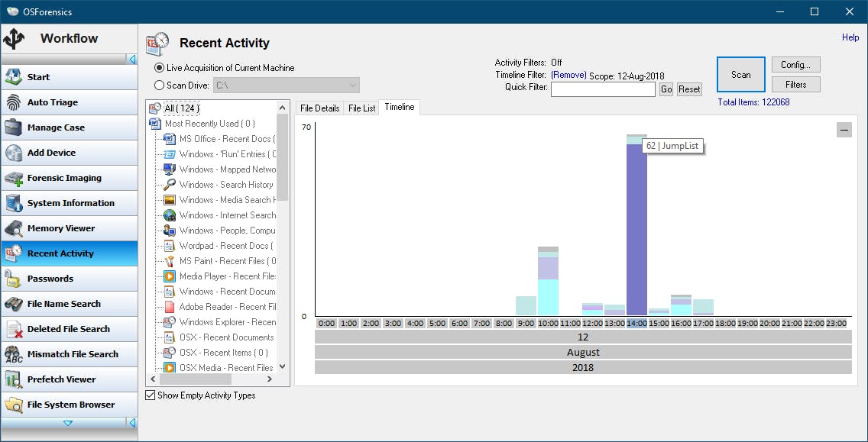Click the tree horizontal scroll right arrow
868x442 pixels.
270,379
